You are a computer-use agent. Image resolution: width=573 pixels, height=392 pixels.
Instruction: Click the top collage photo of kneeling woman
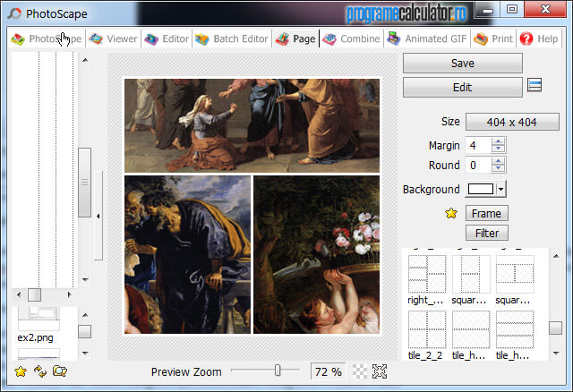252,125
